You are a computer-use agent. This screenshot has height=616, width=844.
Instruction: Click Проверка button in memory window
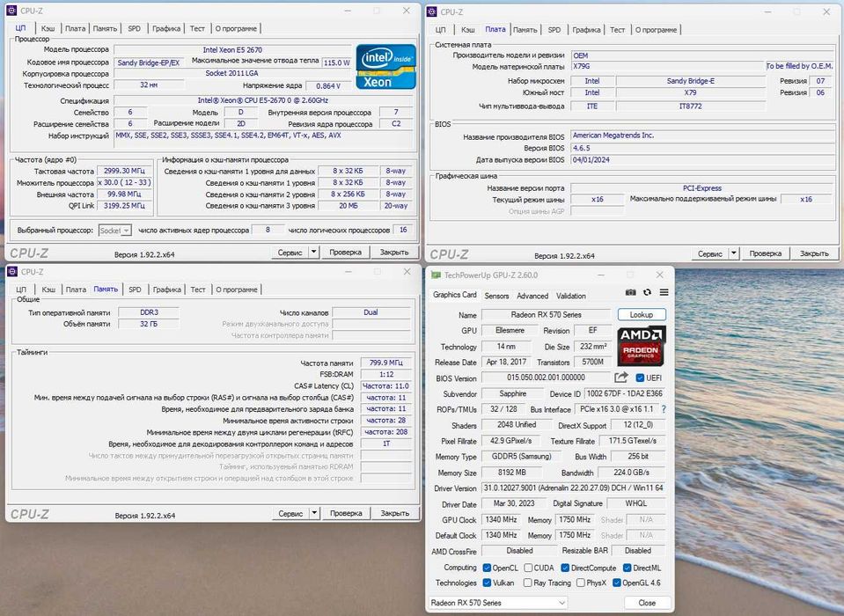click(x=346, y=513)
